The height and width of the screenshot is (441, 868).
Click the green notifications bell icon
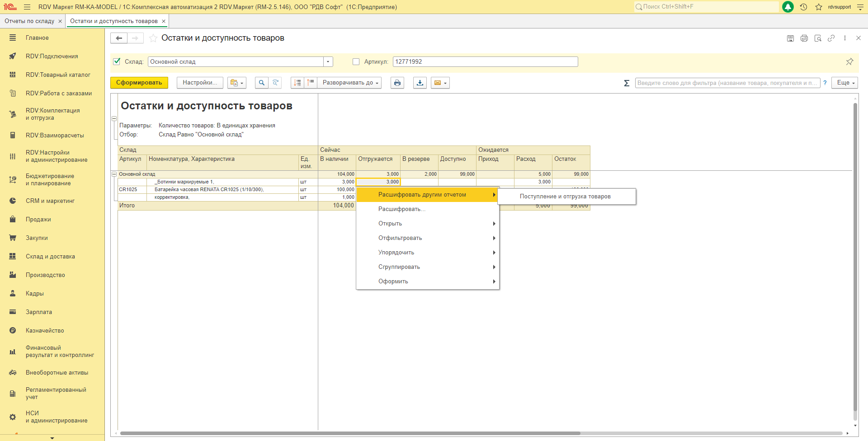(788, 7)
